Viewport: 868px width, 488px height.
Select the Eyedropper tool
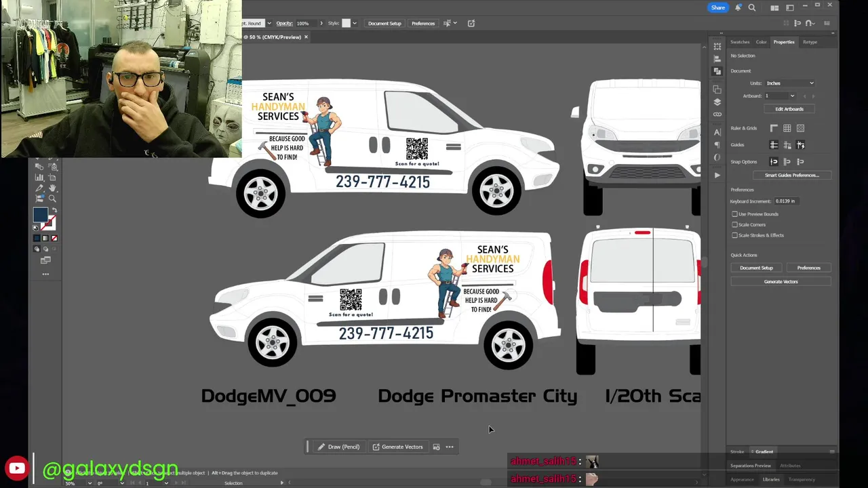39,188
